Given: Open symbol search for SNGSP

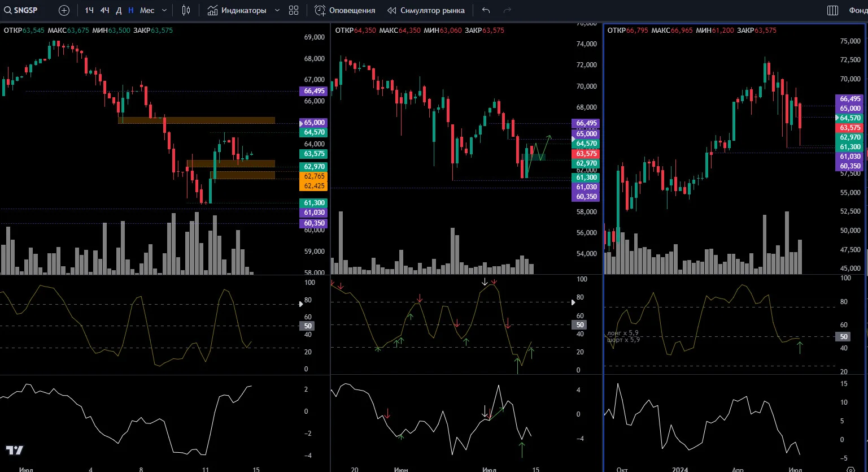Looking at the screenshot, I should coord(21,10).
